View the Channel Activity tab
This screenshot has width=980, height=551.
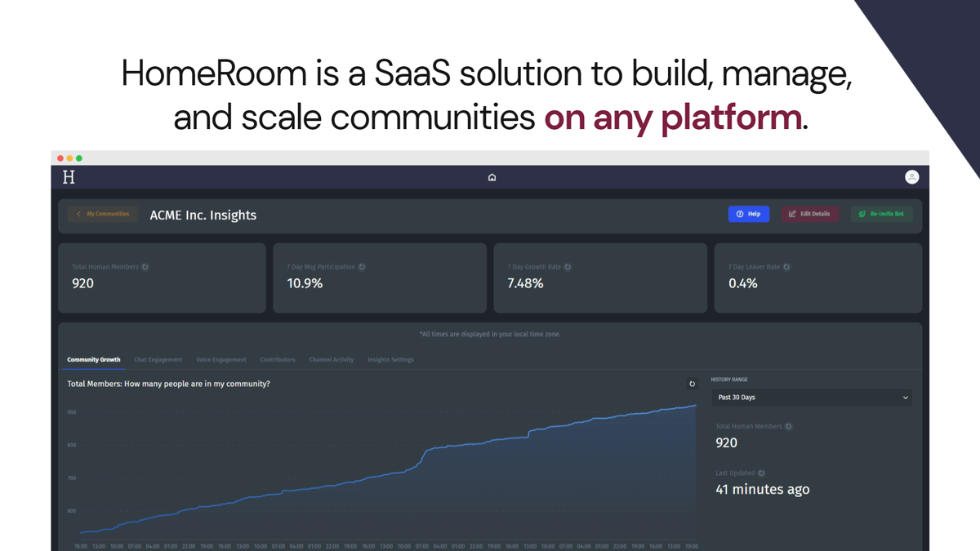point(331,360)
